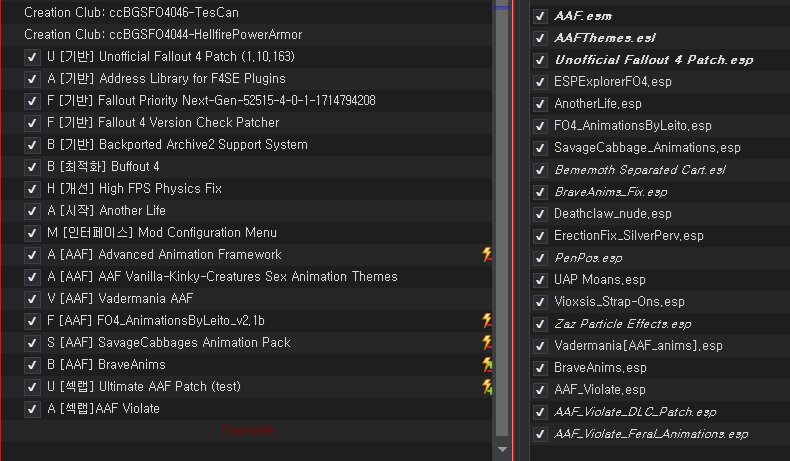Toggle BraveAnims.esp plugin checkbox
This screenshot has width=790, height=461.
[540, 368]
